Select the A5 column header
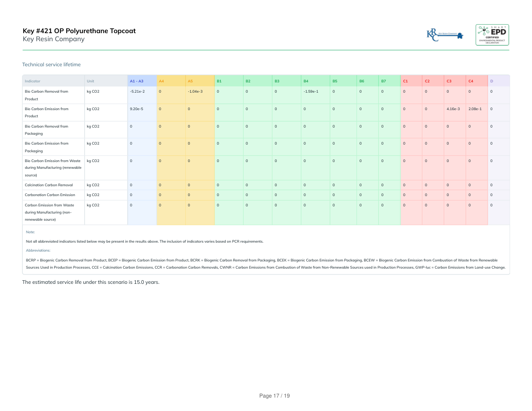This screenshot has height=411, width=532. (x=190, y=81)
